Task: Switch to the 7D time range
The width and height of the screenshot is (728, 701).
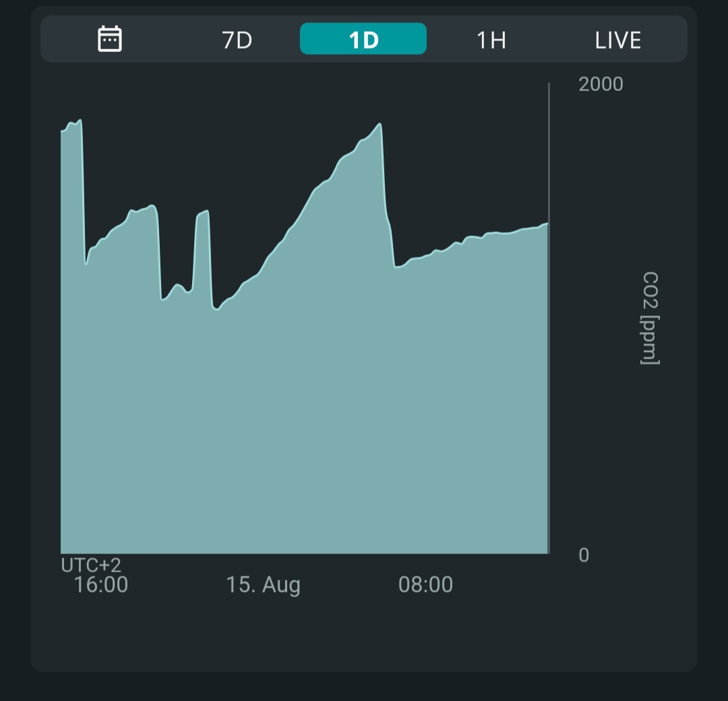Action: point(237,40)
